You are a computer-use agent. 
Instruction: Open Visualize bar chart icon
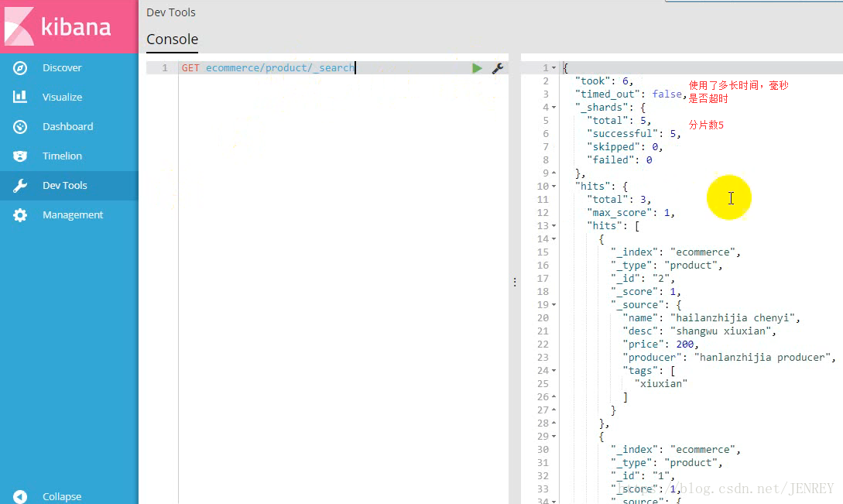[20, 97]
